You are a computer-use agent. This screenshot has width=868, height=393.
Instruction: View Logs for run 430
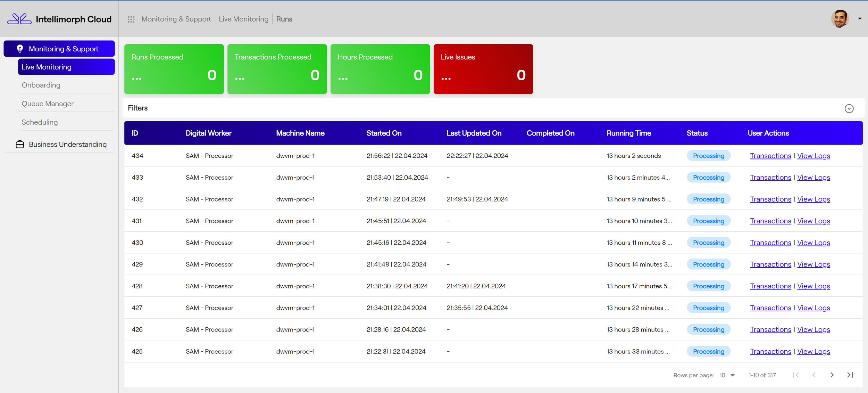pos(813,243)
